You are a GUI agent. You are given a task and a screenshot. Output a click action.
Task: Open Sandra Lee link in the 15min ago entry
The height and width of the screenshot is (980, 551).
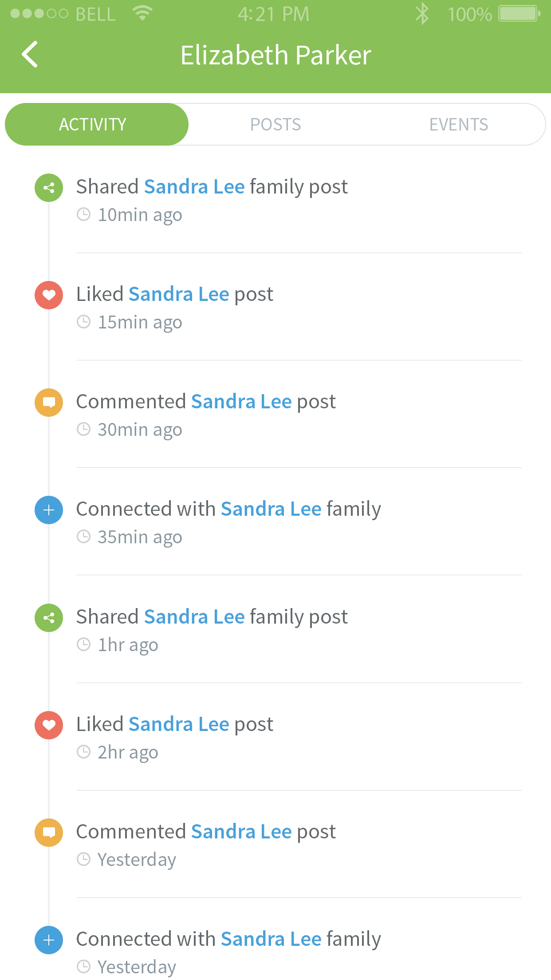point(179,294)
